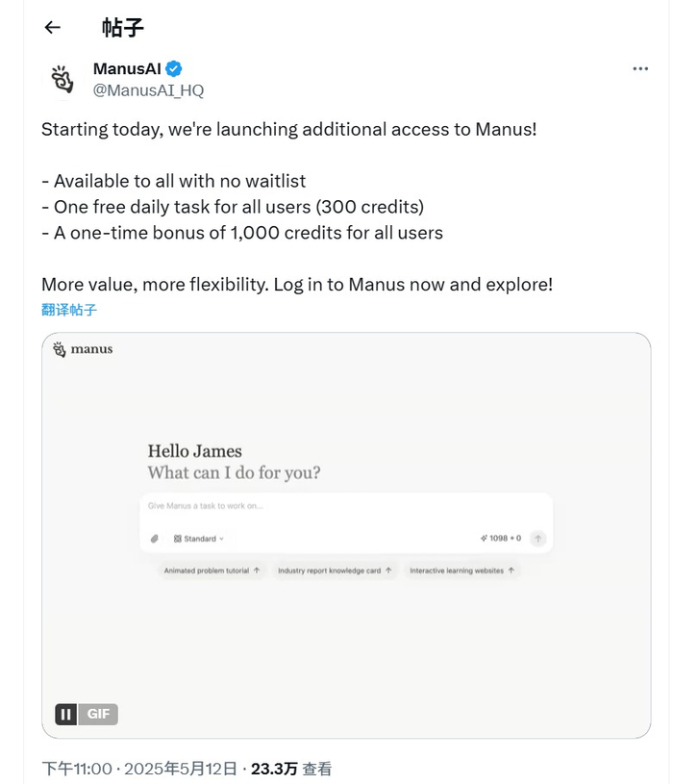Click the manus logo in GIF
673x784 pixels.
[x=83, y=349]
